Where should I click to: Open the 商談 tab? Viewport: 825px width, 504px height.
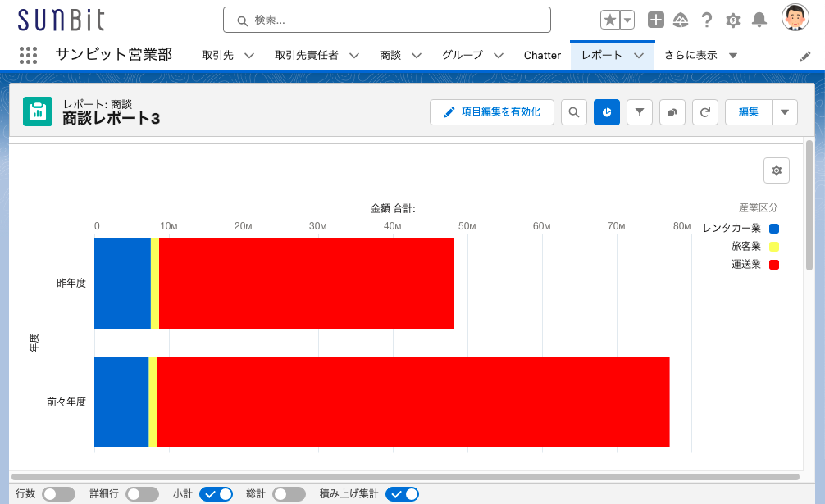click(390, 55)
